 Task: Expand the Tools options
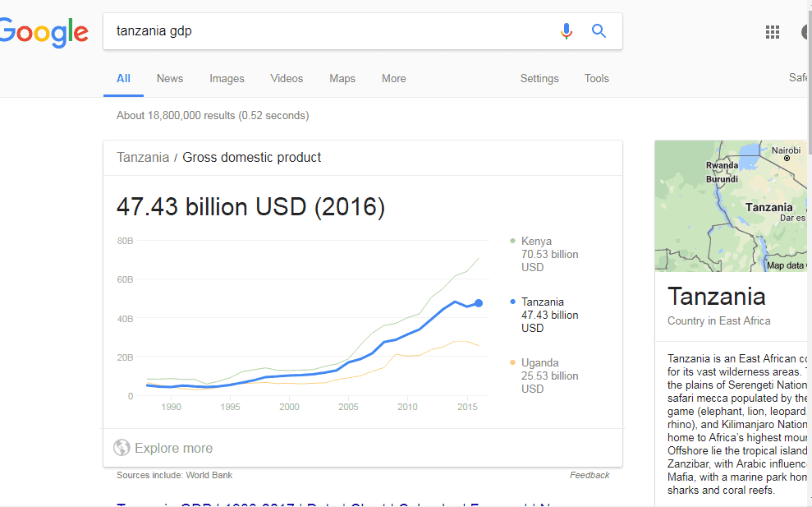pyautogui.click(x=597, y=78)
